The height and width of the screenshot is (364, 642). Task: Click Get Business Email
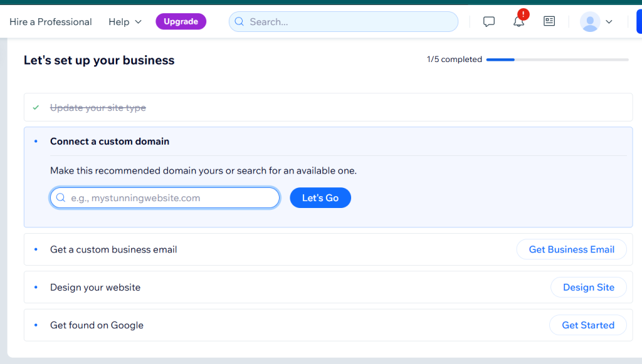click(571, 249)
